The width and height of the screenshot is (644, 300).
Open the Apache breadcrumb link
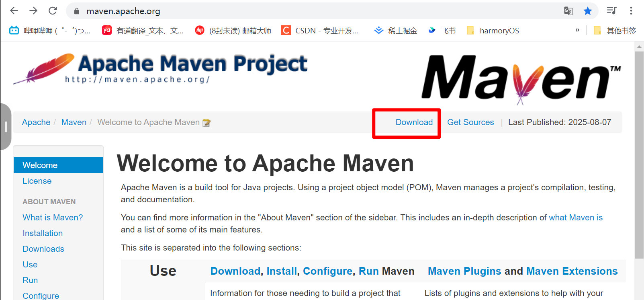[x=36, y=122]
